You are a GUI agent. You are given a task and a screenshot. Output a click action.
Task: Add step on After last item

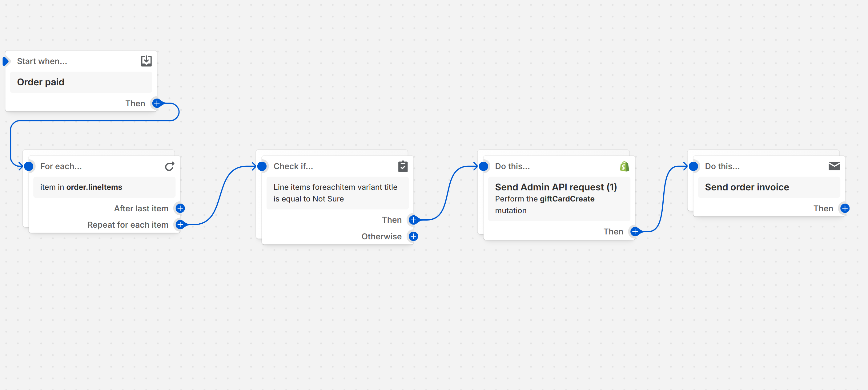(180, 209)
